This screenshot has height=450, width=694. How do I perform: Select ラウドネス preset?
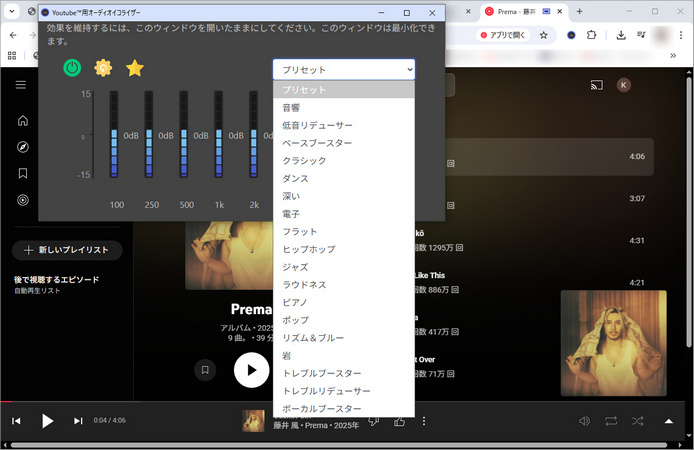tap(344, 285)
